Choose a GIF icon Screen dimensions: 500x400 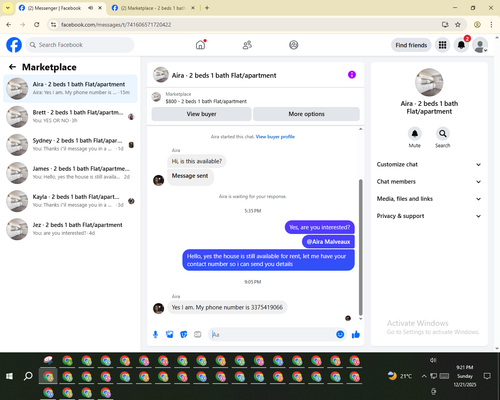[197, 334]
